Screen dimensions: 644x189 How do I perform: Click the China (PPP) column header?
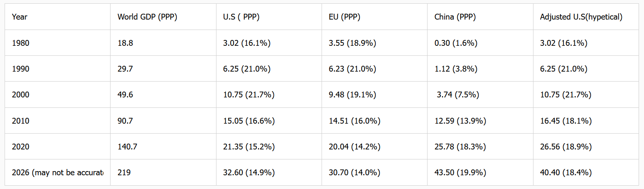coord(480,17)
